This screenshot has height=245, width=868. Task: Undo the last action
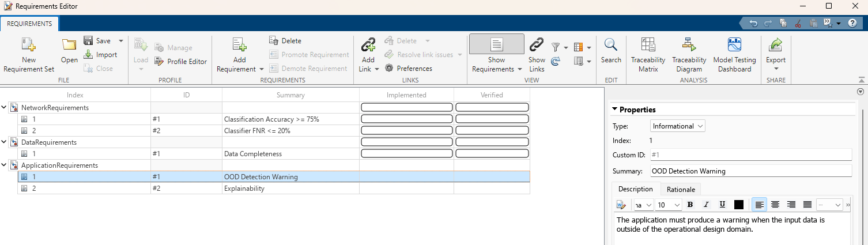753,24
